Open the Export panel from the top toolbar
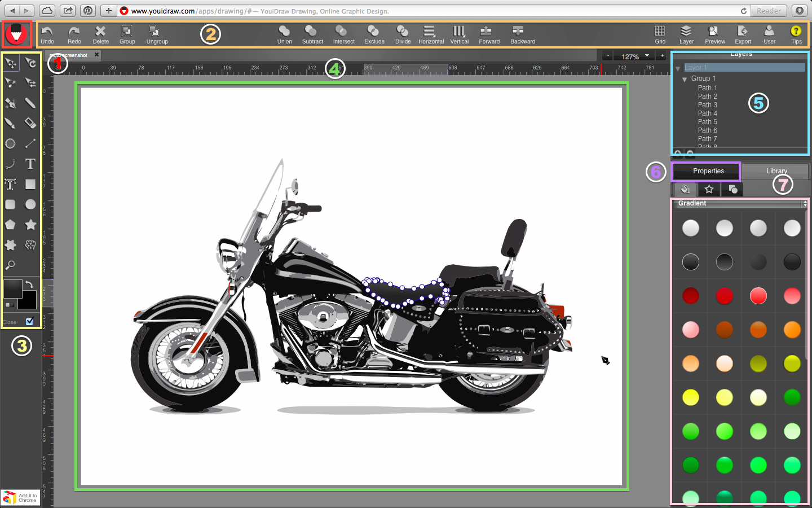Image resolution: width=812 pixels, height=508 pixels. (x=743, y=34)
